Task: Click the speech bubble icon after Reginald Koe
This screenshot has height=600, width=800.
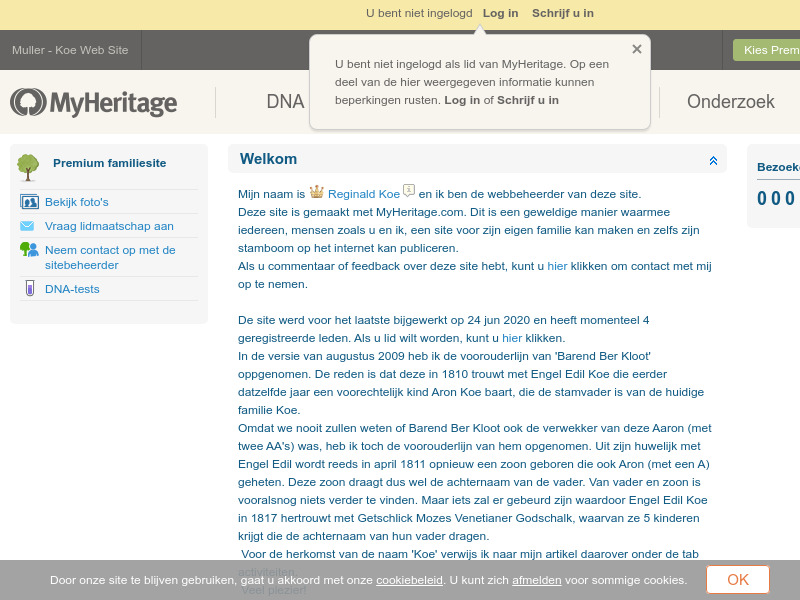Action: [x=409, y=190]
